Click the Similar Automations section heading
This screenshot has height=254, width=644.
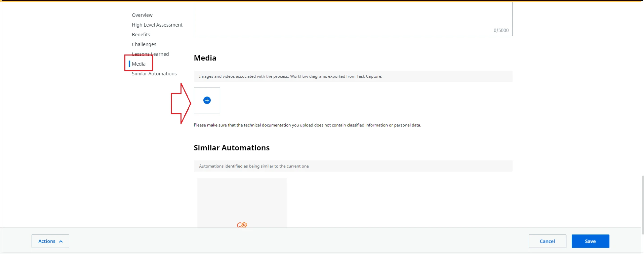(232, 148)
